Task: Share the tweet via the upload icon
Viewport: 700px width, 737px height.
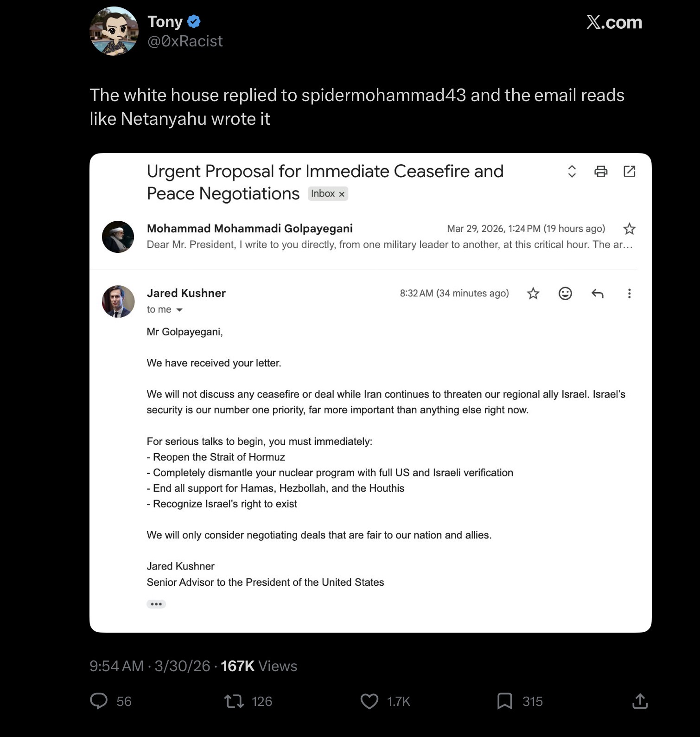Action: pos(640,701)
